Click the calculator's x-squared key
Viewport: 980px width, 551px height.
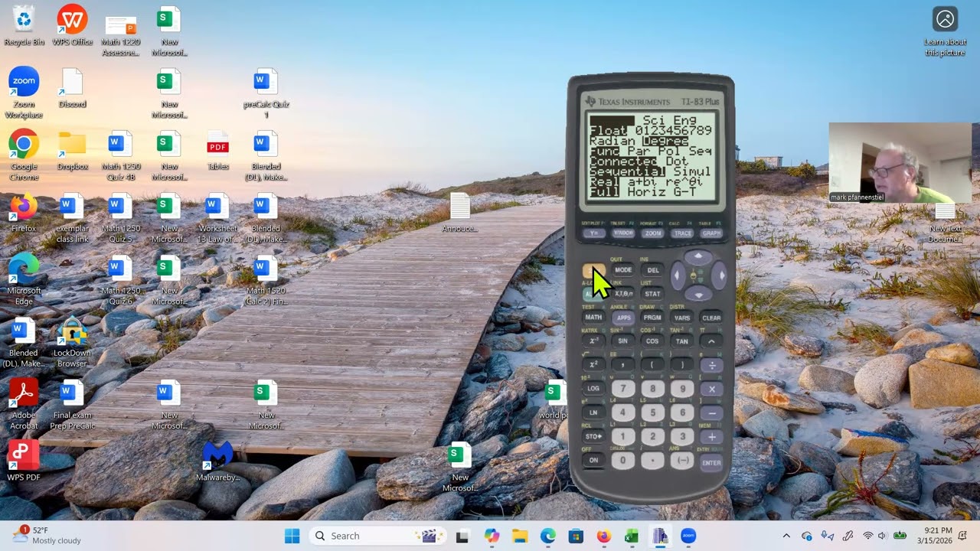(x=593, y=365)
